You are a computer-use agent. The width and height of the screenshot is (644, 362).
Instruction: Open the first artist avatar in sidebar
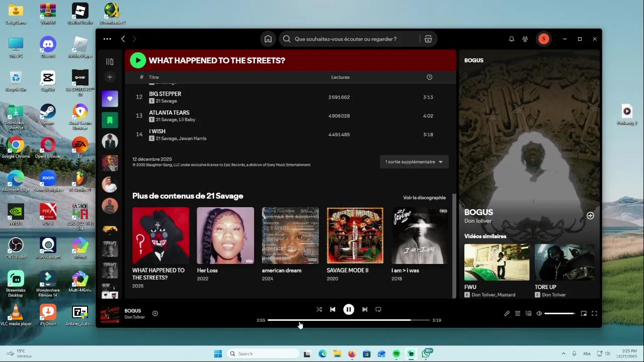[x=110, y=141]
